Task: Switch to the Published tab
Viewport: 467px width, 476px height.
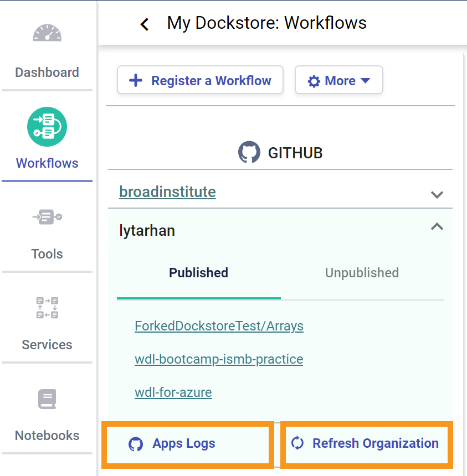Action: pyautogui.click(x=198, y=273)
